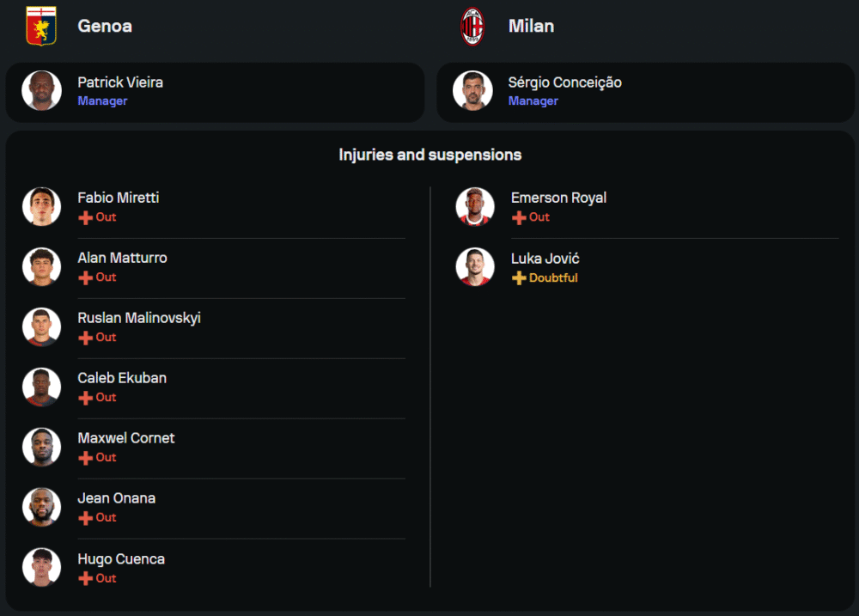Click Caleb Ekuban's red injury cross icon
This screenshot has height=616, width=859.
tap(85, 398)
